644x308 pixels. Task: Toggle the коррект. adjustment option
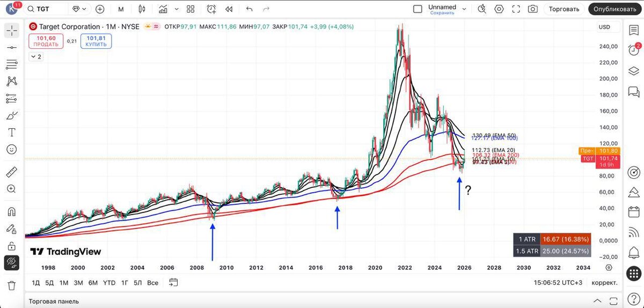coord(604,282)
